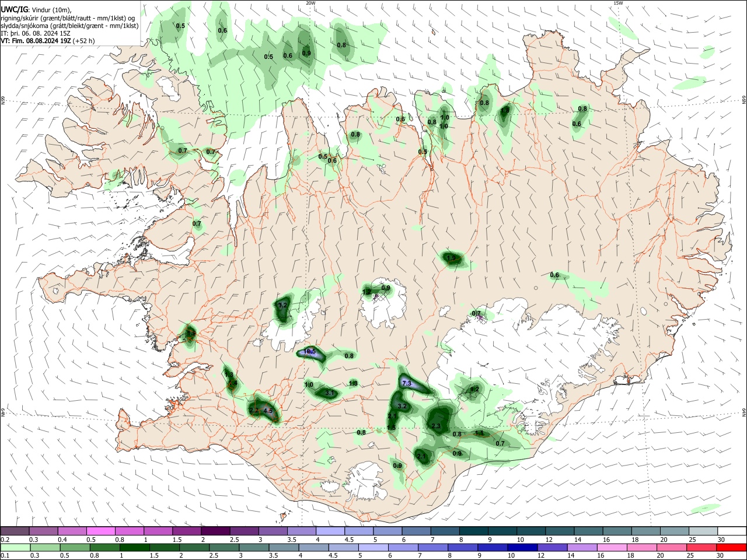Select the dull purple 0.2 swatch in upper legend row
747x560 pixels.
click(x=15, y=531)
